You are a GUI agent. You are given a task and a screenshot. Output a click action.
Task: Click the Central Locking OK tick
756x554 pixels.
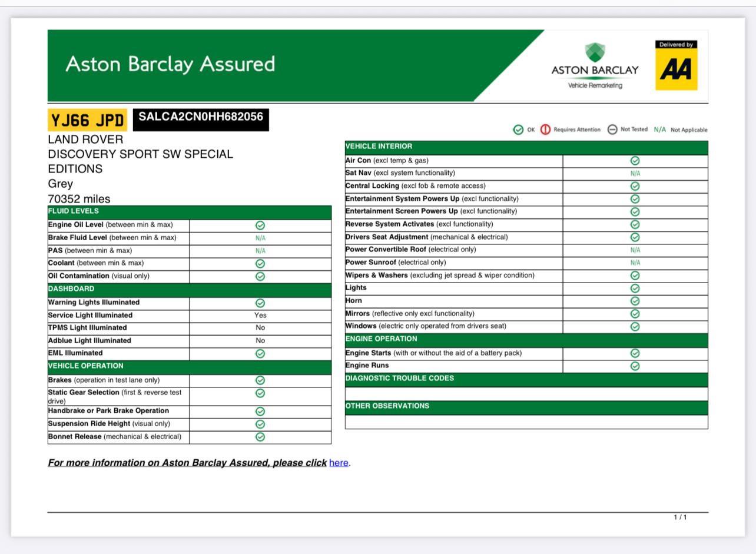635,186
